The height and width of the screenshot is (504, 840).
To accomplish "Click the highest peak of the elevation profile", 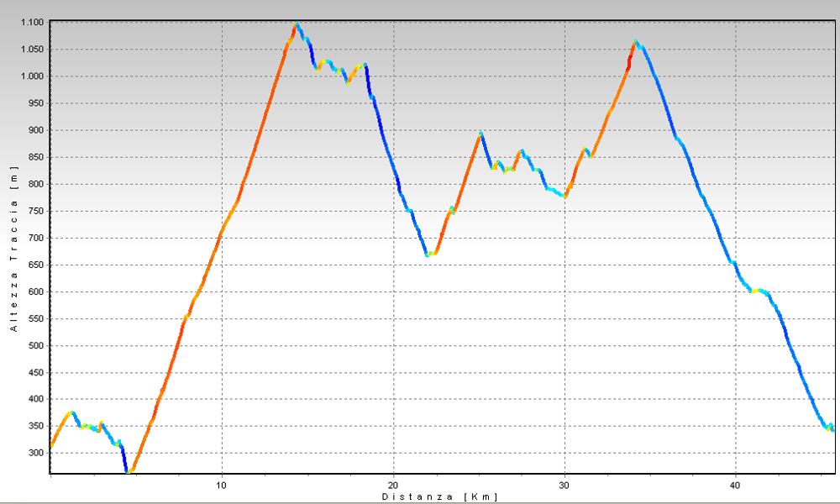I will tap(297, 24).
